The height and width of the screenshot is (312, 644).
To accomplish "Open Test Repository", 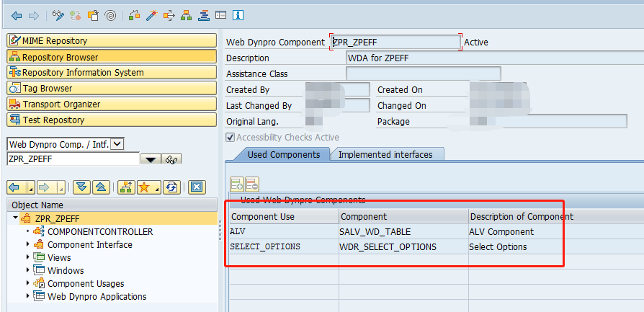I will 112,120.
